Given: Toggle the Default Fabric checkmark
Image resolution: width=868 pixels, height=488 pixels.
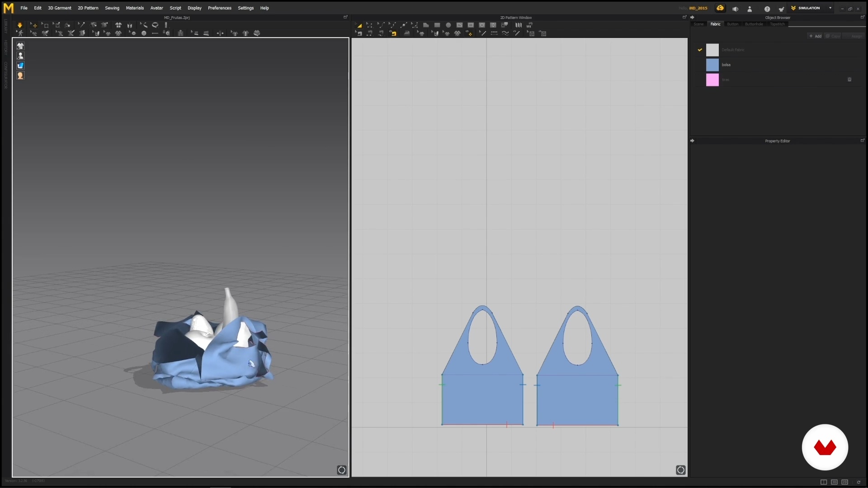Looking at the screenshot, I should pyautogui.click(x=700, y=50).
